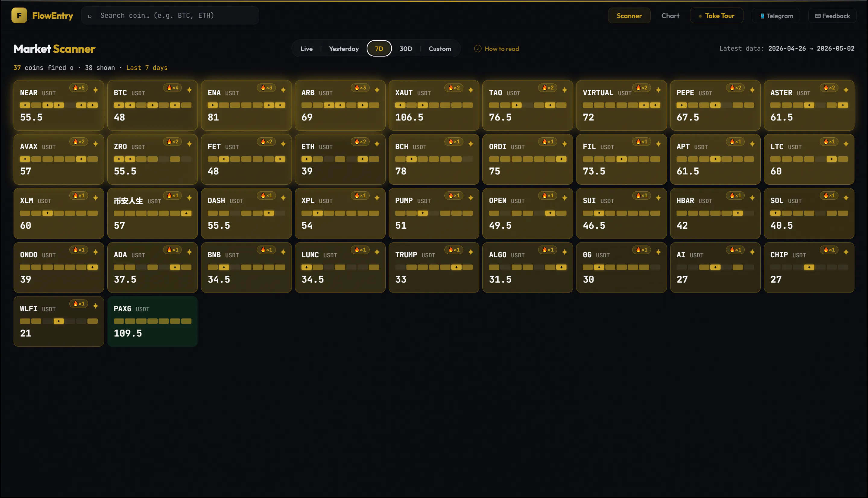Viewport: 868px width, 498px height.
Task: Click the sparkle icon on the LTC card
Action: coord(846,144)
